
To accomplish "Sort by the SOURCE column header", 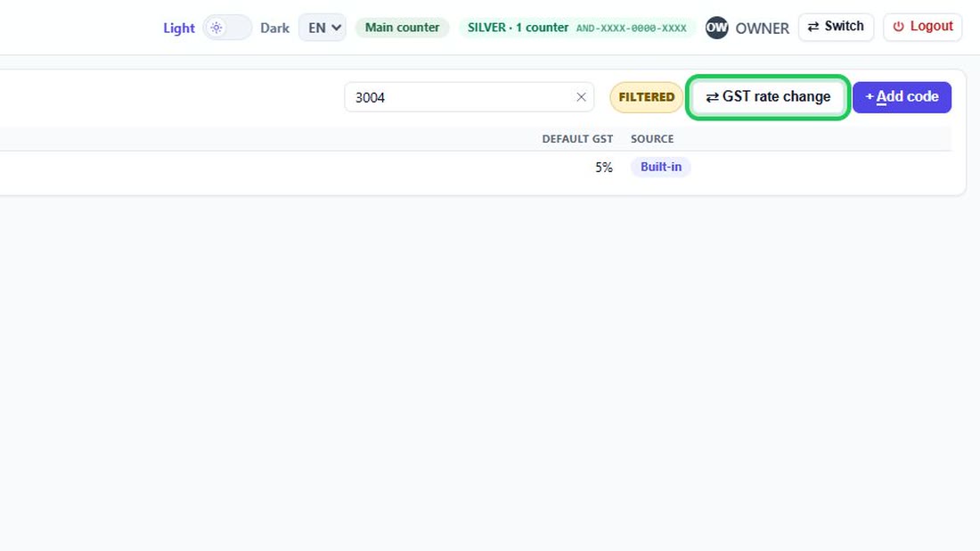I will [652, 139].
